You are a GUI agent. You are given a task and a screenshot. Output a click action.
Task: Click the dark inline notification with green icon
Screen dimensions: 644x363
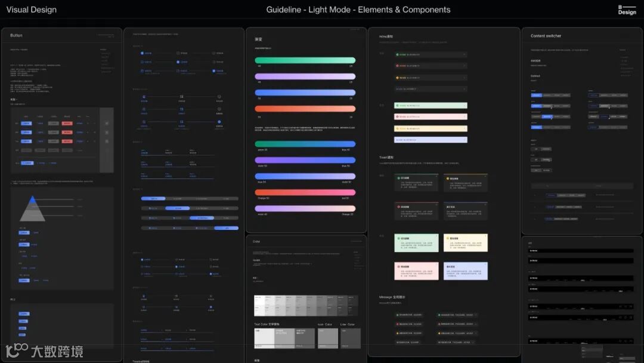point(431,54)
